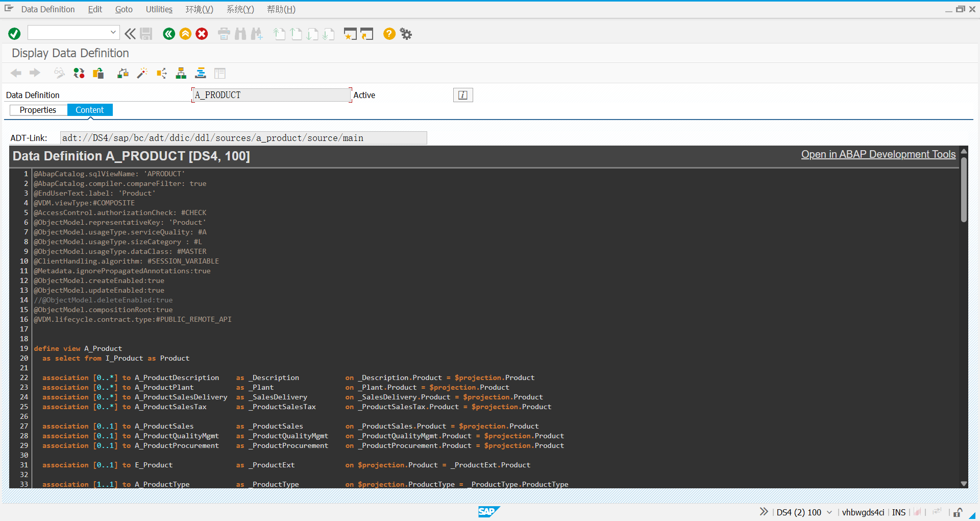Click the A_ProductDescription association line
The height and width of the screenshot is (521, 980).
pyautogui.click(x=288, y=377)
